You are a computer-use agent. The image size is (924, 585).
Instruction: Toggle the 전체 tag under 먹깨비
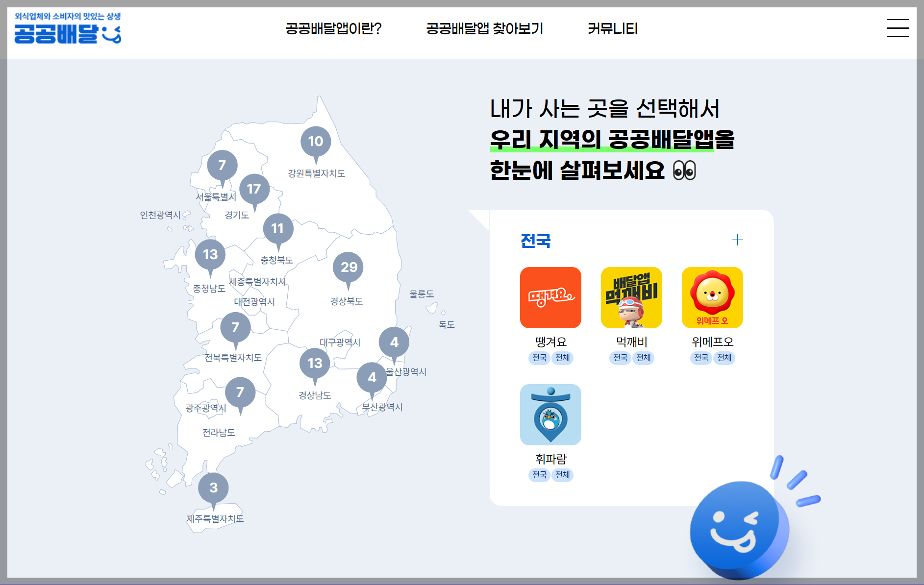pyautogui.click(x=644, y=358)
